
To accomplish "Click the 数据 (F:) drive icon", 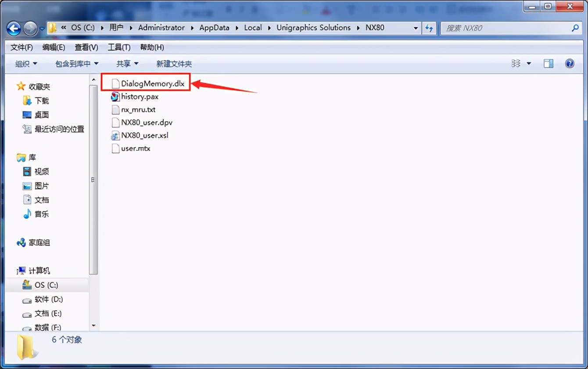I will (x=27, y=328).
